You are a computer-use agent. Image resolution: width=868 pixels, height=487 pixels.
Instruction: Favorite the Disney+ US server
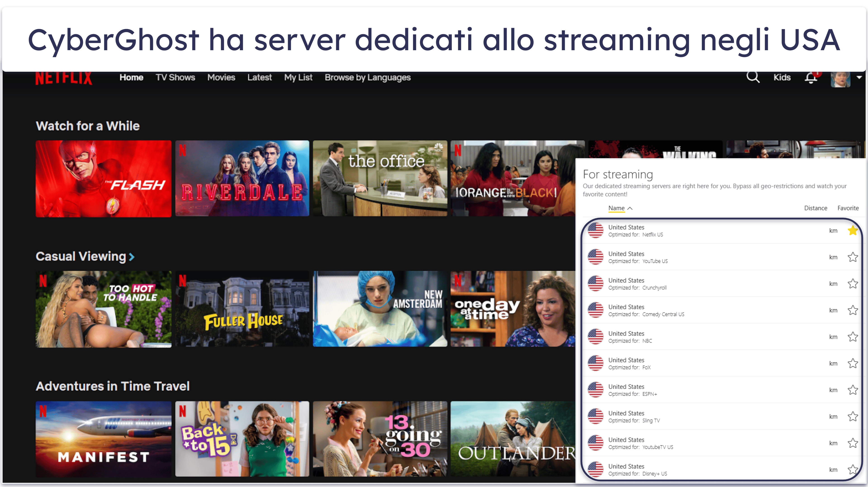pos(852,470)
